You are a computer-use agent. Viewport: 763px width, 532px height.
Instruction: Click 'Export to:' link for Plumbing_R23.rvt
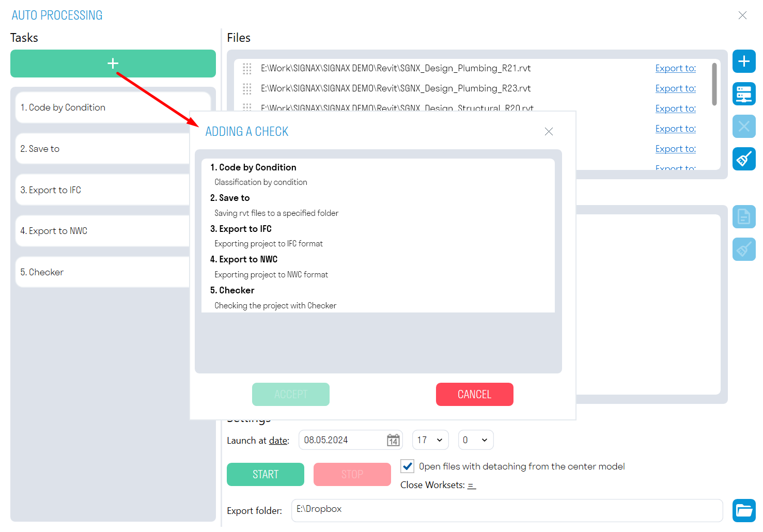675,88
